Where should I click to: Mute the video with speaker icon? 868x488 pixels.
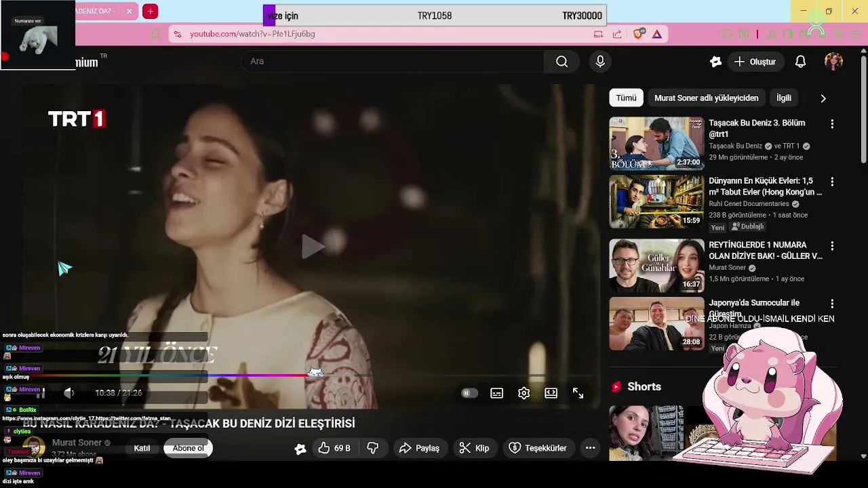(68, 393)
